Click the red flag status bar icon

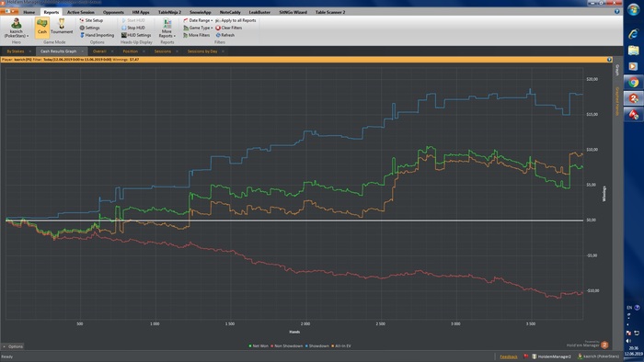click(x=525, y=356)
